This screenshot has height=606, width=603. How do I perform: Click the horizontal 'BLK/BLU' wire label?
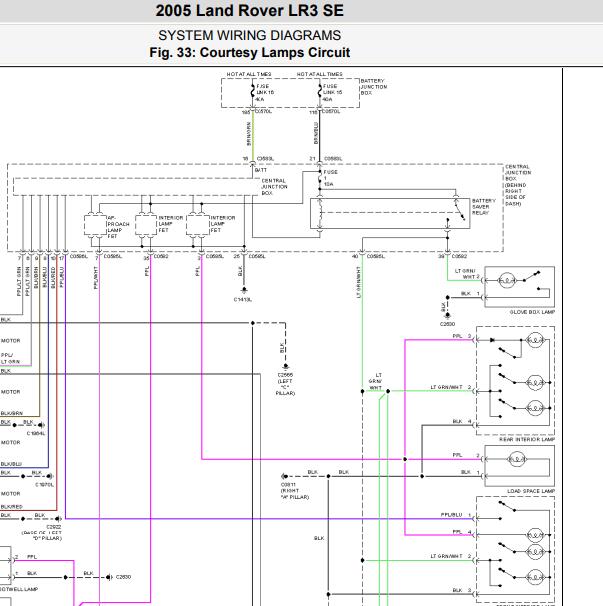(x=11, y=464)
